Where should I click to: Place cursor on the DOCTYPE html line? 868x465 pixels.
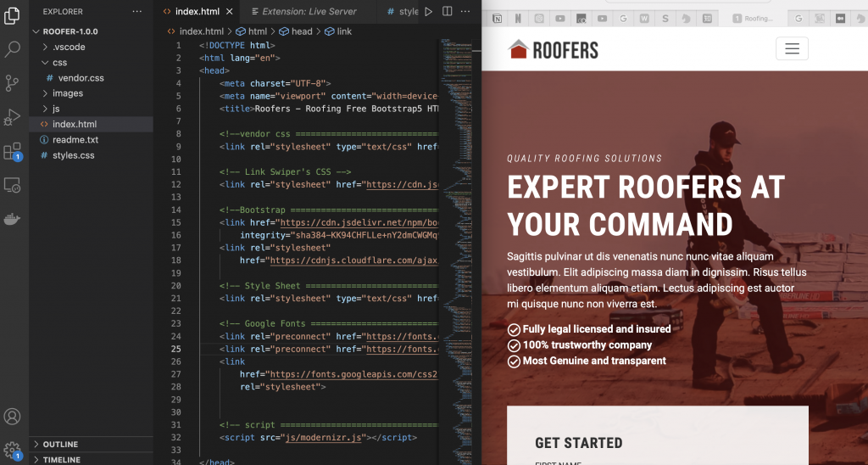[237, 46]
